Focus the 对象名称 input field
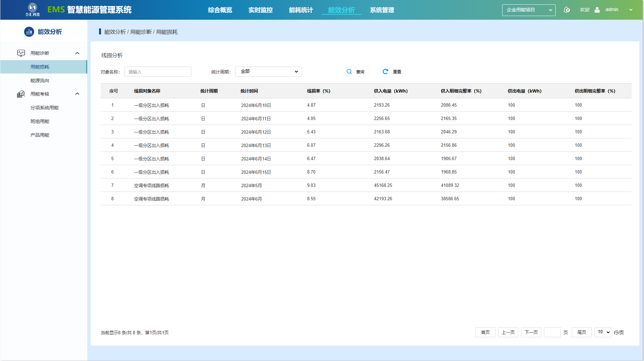 [158, 72]
